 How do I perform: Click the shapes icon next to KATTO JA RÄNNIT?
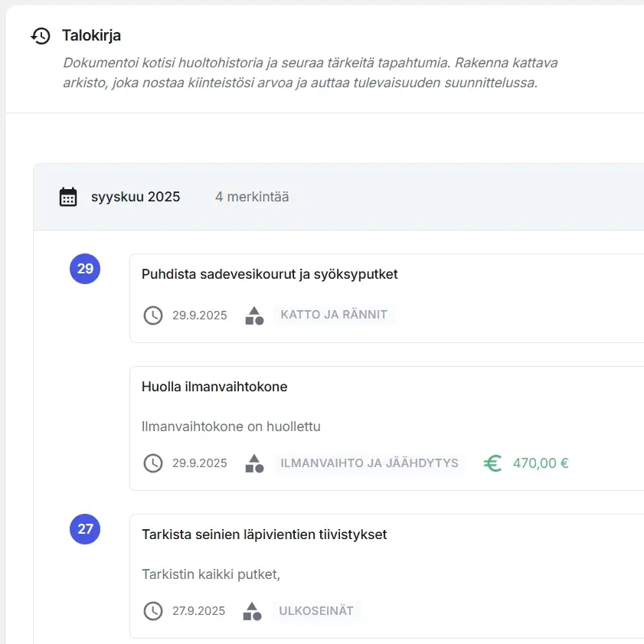click(x=254, y=315)
